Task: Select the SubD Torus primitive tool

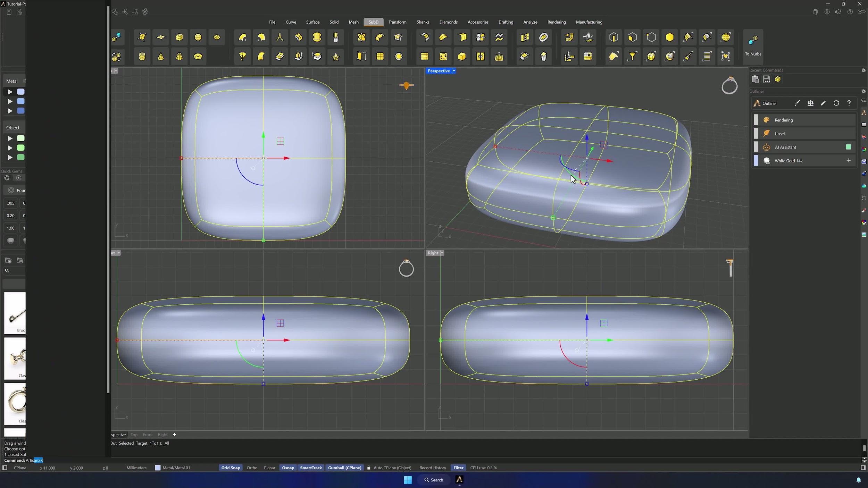Action: point(198,56)
